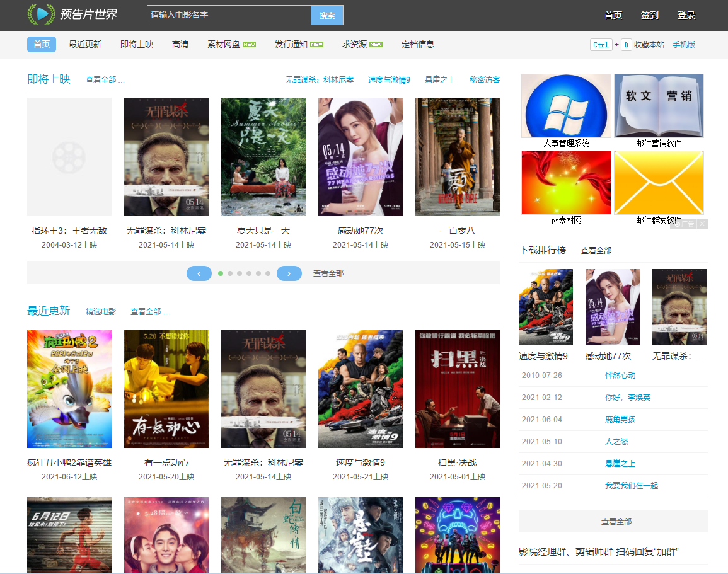Click 签到 to check in
728x574 pixels.
pos(650,15)
